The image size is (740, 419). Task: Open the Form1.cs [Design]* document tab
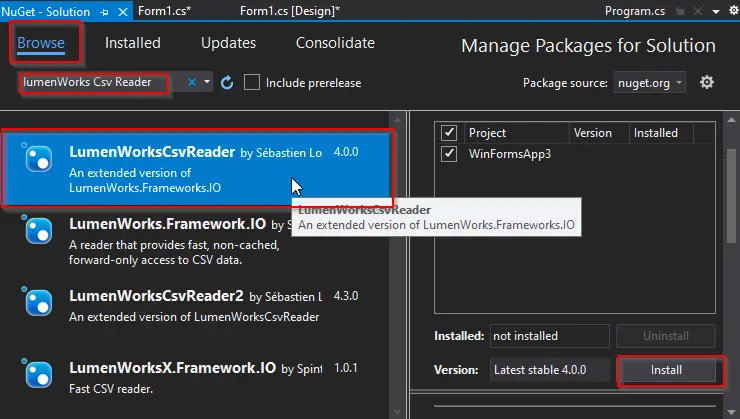[290, 11]
